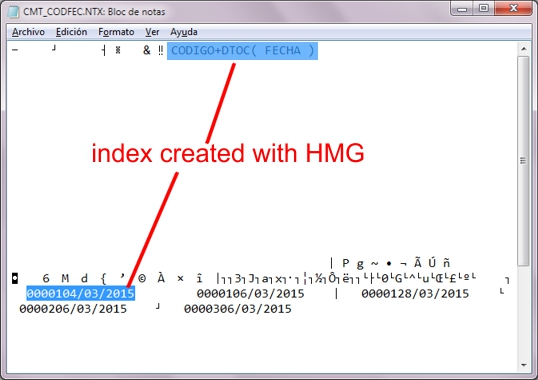The height and width of the screenshot is (380, 538).
Task: Click highlighted text CODIGO+DTOC( FECHA )
Action: [x=243, y=51]
